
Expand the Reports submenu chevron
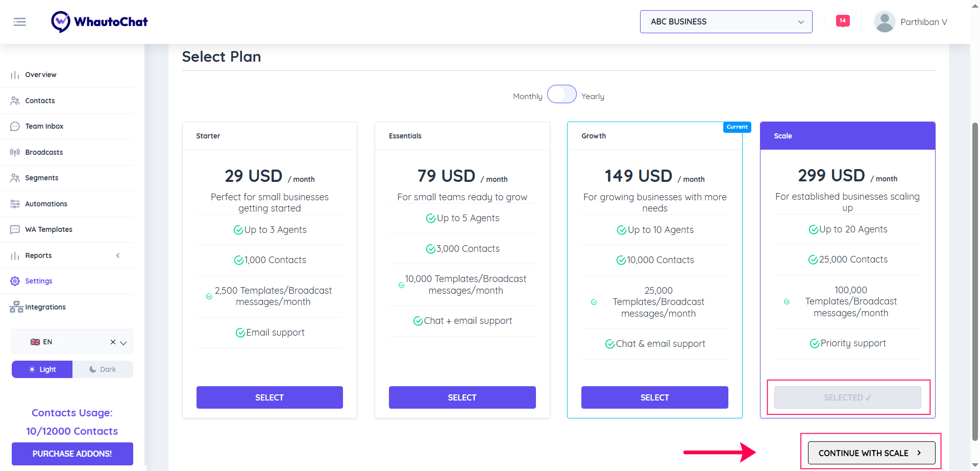(118, 255)
